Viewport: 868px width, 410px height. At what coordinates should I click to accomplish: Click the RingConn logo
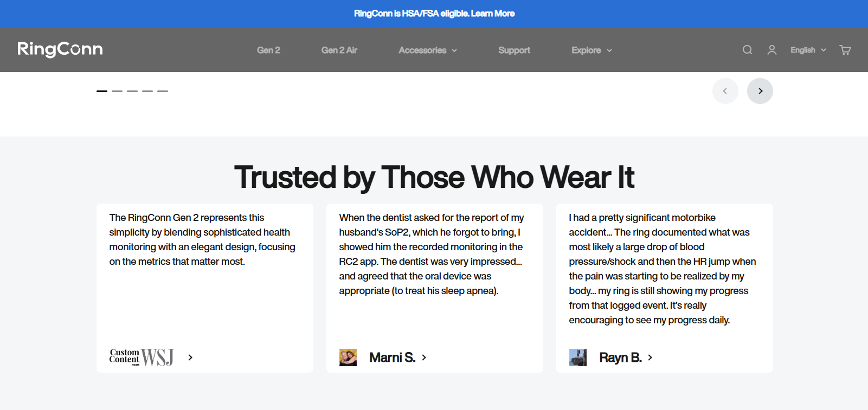click(x=60, y=49)
